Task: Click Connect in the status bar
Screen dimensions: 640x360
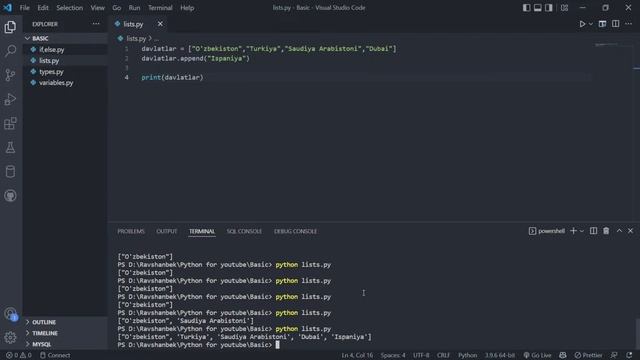Action: (55, 355)
